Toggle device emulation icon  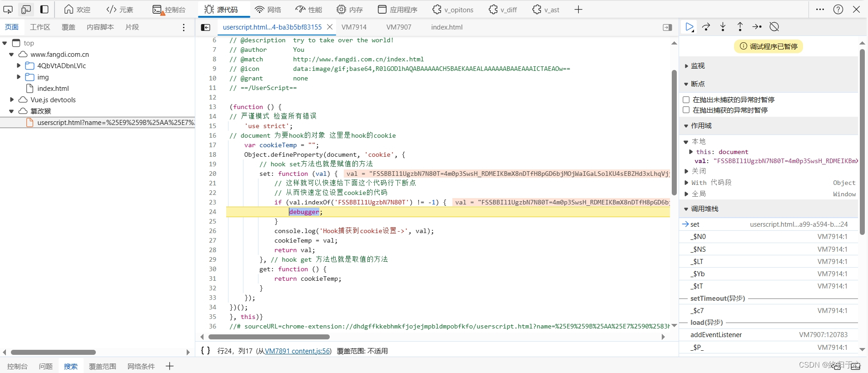[26, 9]
